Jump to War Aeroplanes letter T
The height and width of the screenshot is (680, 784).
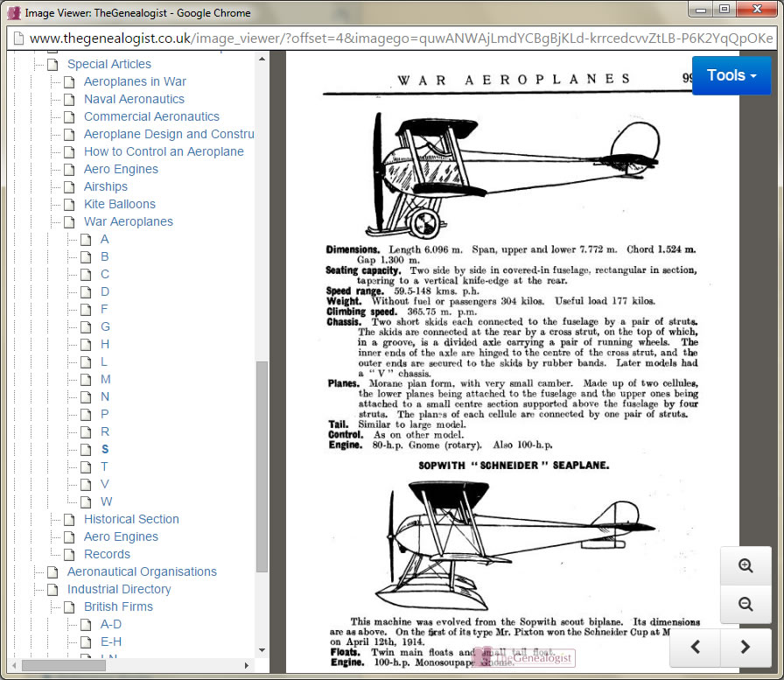click(x=104, y=466)
